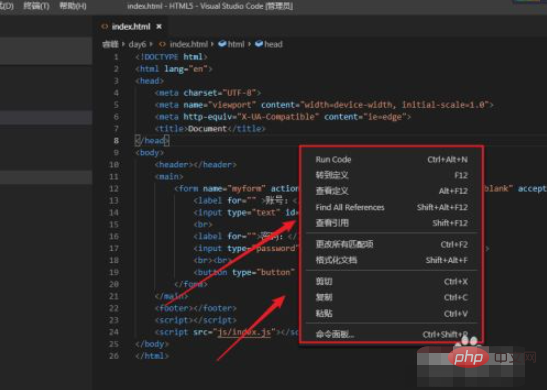Click the "<!DOCTYPE html>" text on line 1
This screenshot has width=547, height=390.
[171, 57]
